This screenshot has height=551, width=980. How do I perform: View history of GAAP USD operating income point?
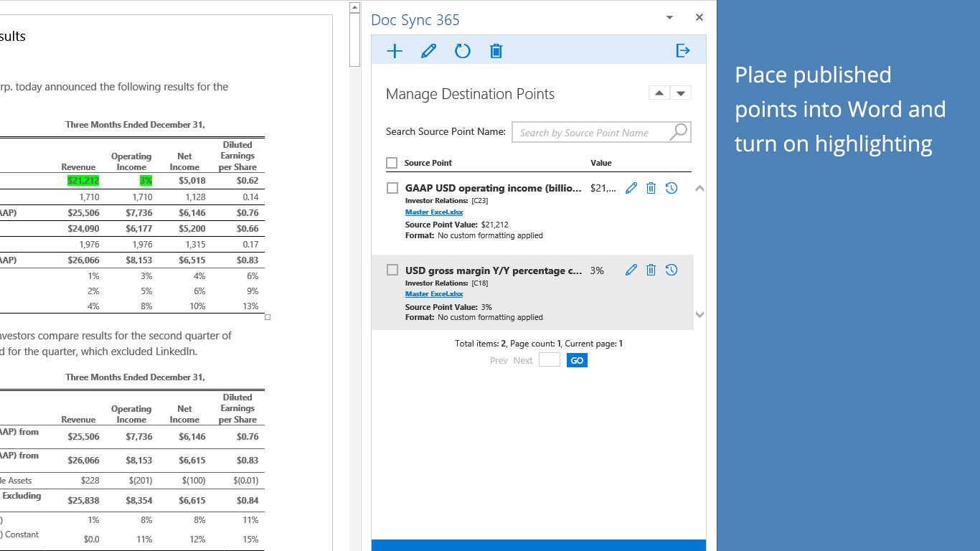point(672,188)
